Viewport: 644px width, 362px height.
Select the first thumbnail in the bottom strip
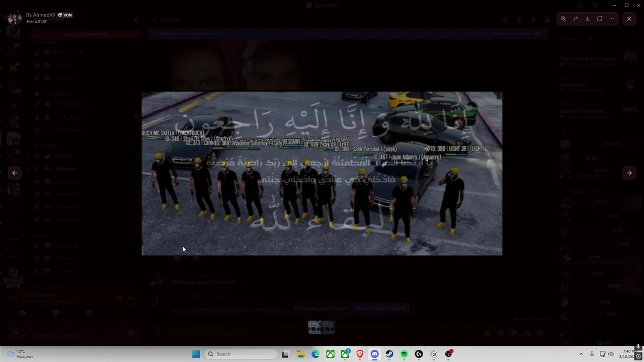[x=314, y=327]
